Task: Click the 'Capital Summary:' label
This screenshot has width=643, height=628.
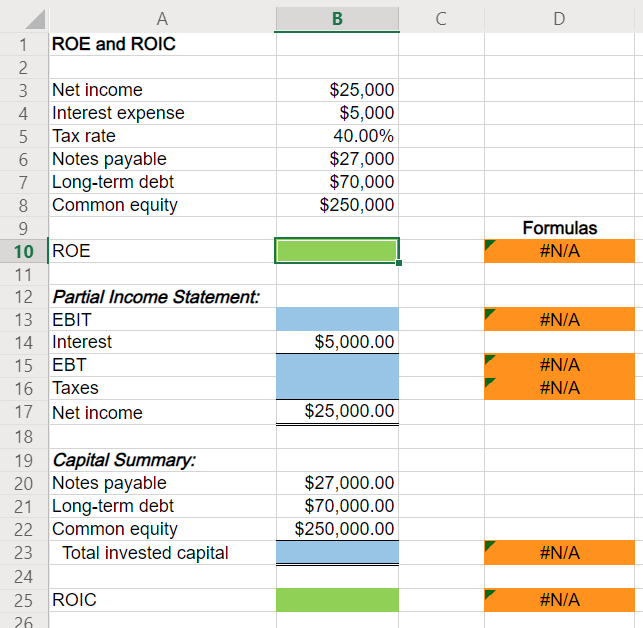Action: tap(124, 460)
